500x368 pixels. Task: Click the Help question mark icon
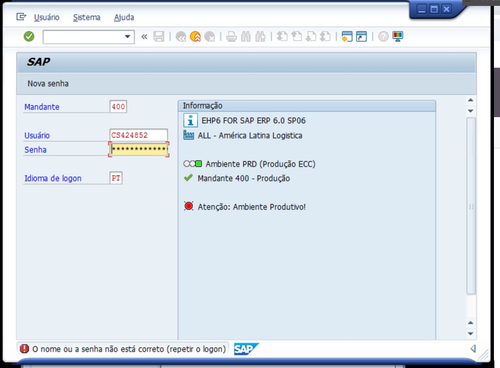[x=383, y=37]
